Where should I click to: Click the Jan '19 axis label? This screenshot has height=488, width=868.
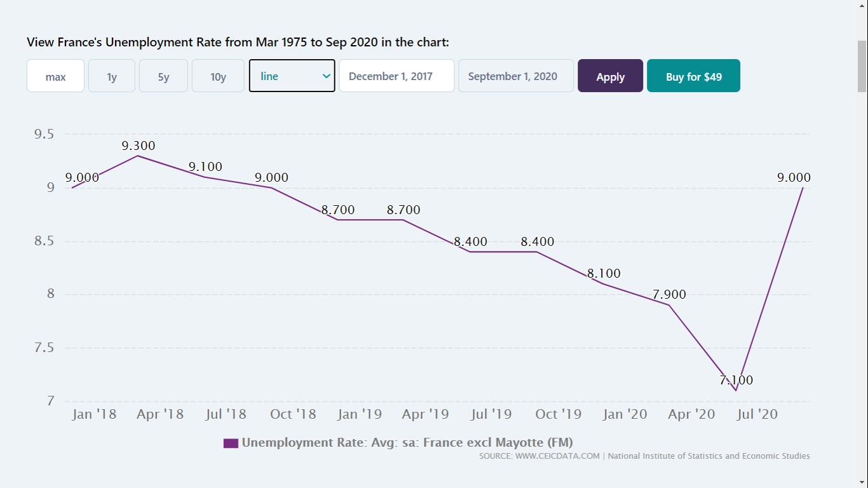[360, 414]
